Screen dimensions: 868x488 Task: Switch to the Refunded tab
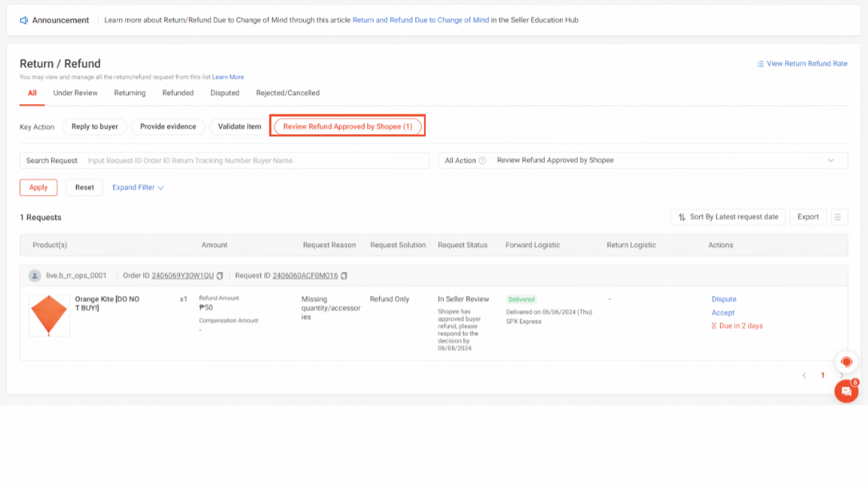178,93
